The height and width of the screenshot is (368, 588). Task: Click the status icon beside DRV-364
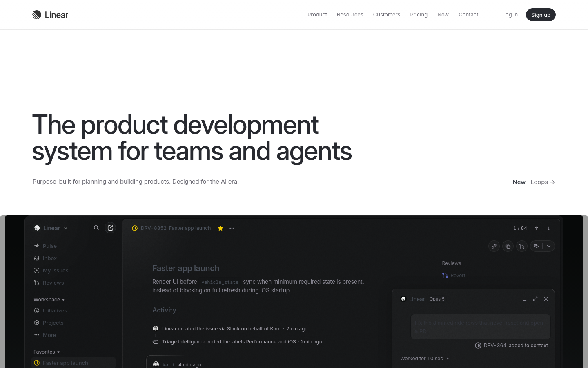[x=478, y=346]
